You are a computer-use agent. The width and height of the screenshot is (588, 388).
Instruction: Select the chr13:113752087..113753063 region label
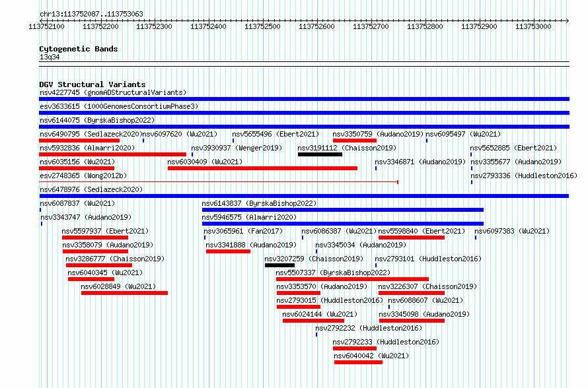click(x=91, y=15)
